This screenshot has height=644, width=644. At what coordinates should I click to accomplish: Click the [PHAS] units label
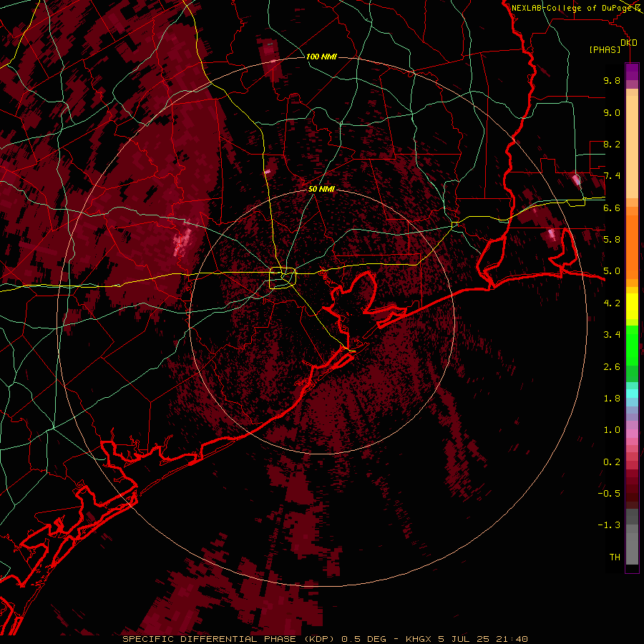pos(605,50)
